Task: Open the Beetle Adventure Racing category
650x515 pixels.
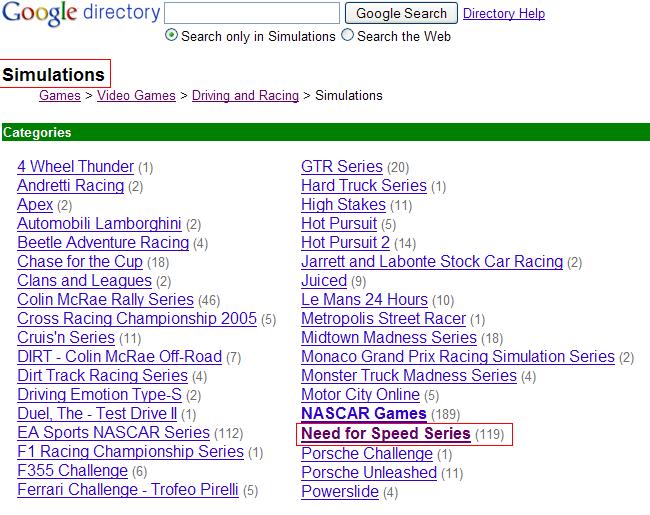Action: (x=103, y=243)
